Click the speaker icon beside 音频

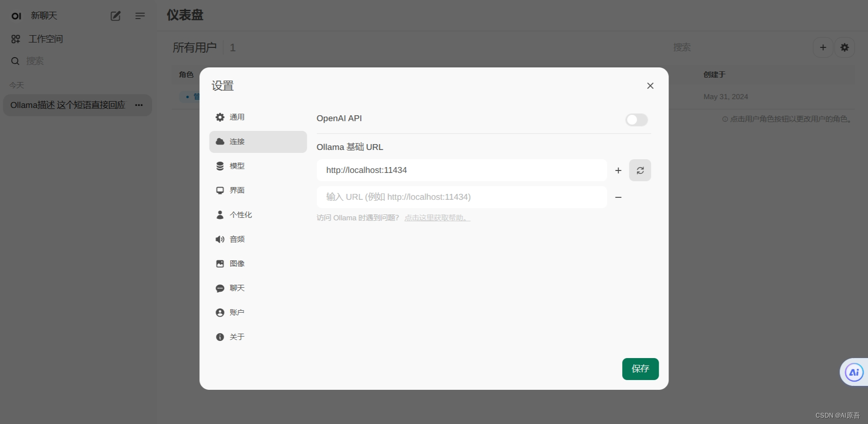point(220,239)
